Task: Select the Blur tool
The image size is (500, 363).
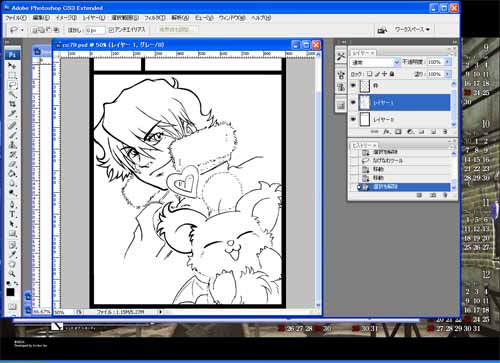Action: pyautogui.click(x=12, y=184)
